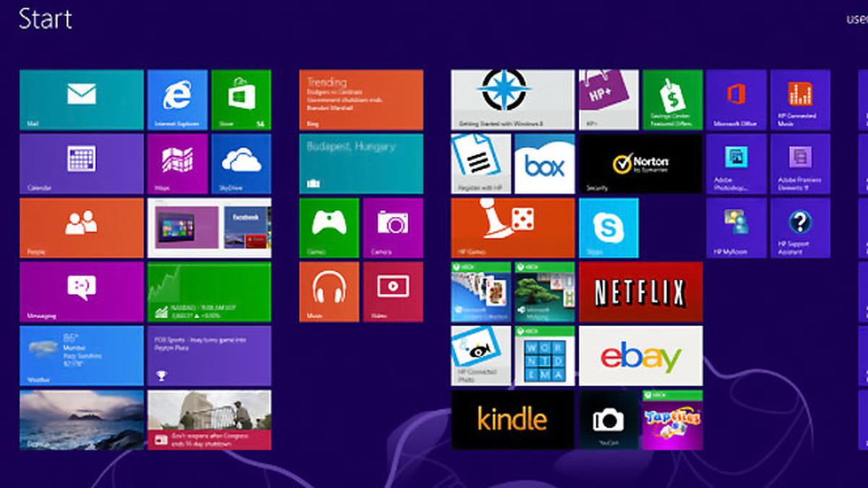This screenshot has width=868, height=488.
Task: Open the Xbox Games tile
Action: pos(329,228)
